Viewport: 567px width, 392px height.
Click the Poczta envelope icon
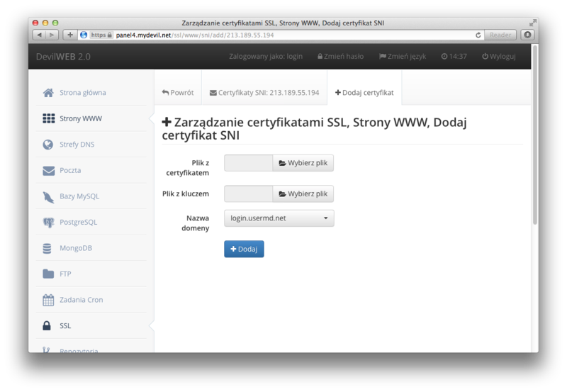coord(48,171)
